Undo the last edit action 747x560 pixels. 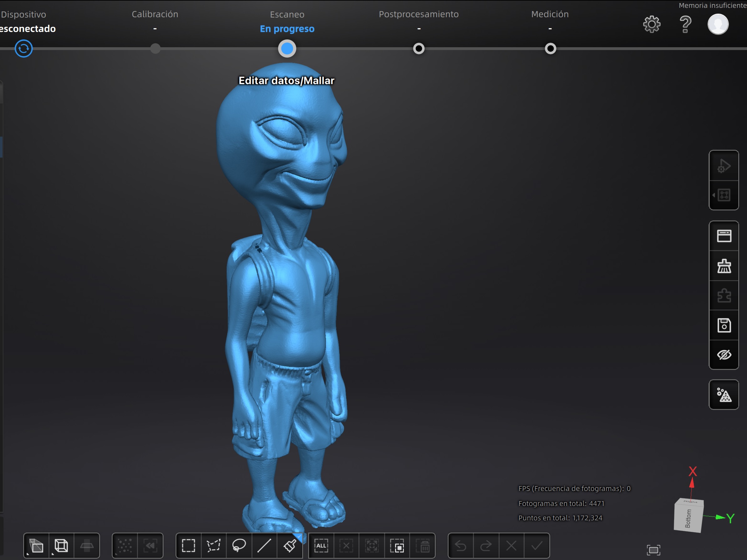tap(461, 546)
